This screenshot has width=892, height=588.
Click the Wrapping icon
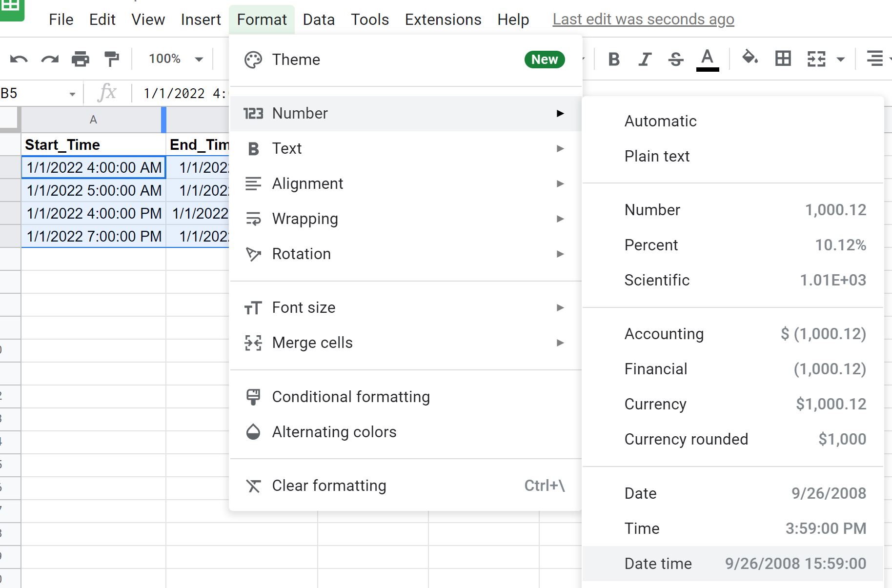(253, 219)
